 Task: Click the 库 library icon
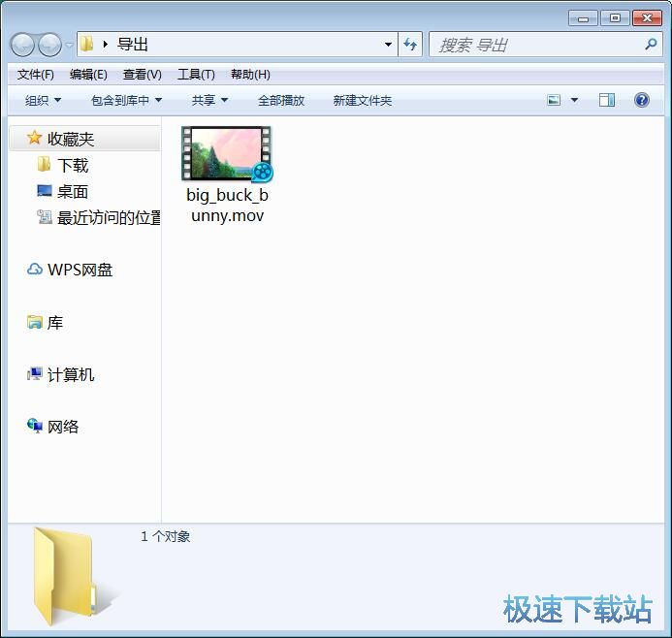coord(35,322)
